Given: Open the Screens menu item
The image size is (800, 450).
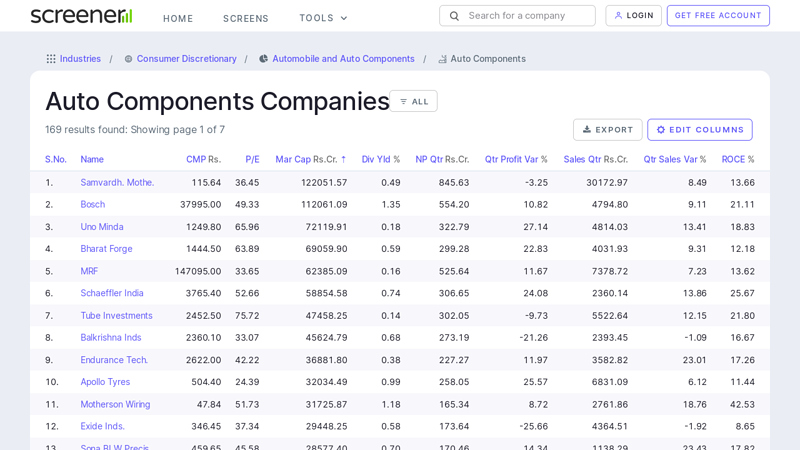Looking at the screenshot, I should pos(246,18).
